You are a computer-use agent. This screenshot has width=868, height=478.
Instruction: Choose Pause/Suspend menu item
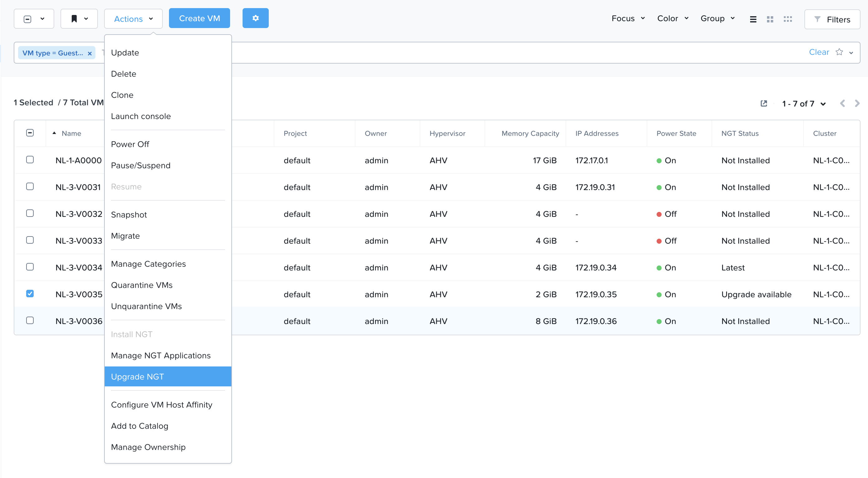pyautogui.click(x=168, y=165)
